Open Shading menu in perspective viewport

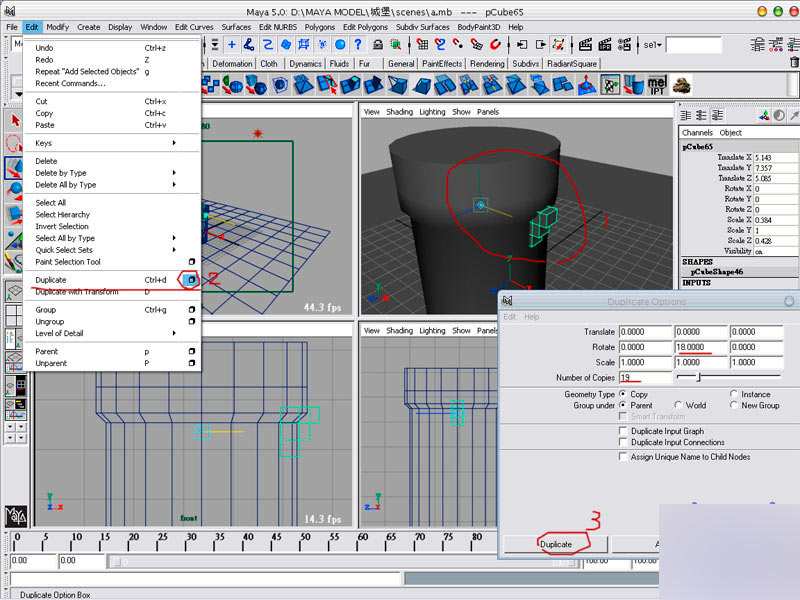click(x=399, y=112)
